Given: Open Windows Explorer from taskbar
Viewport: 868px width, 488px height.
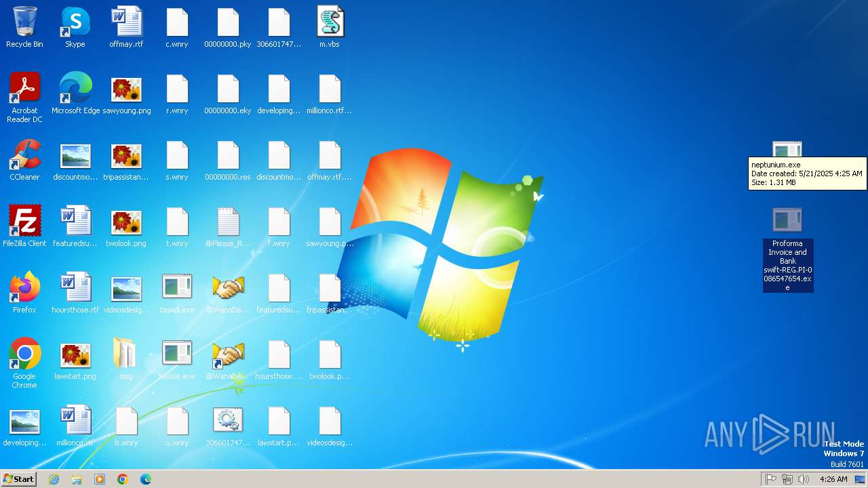Looking at the screenshot, I should coord(77,479).
